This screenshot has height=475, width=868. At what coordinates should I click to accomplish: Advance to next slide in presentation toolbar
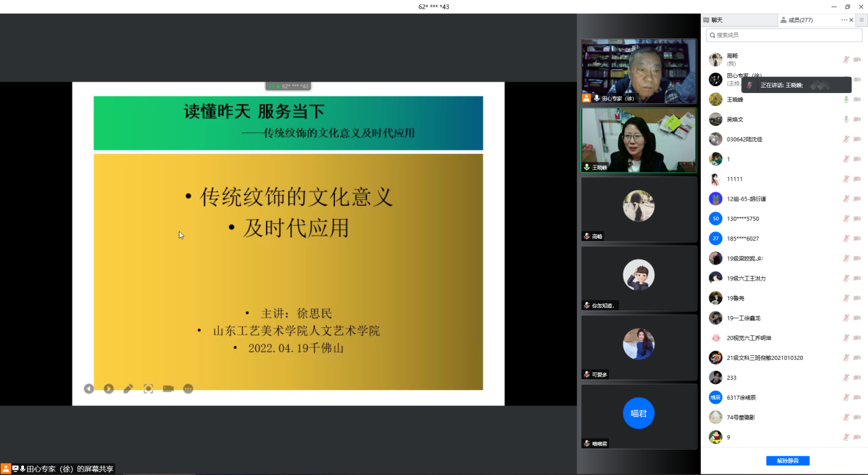(109, 389)
